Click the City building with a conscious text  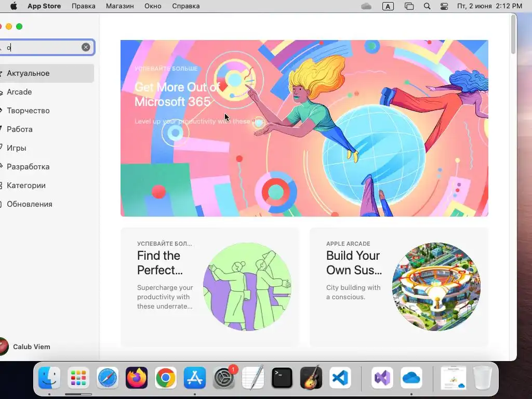click(x=353, y=292)
